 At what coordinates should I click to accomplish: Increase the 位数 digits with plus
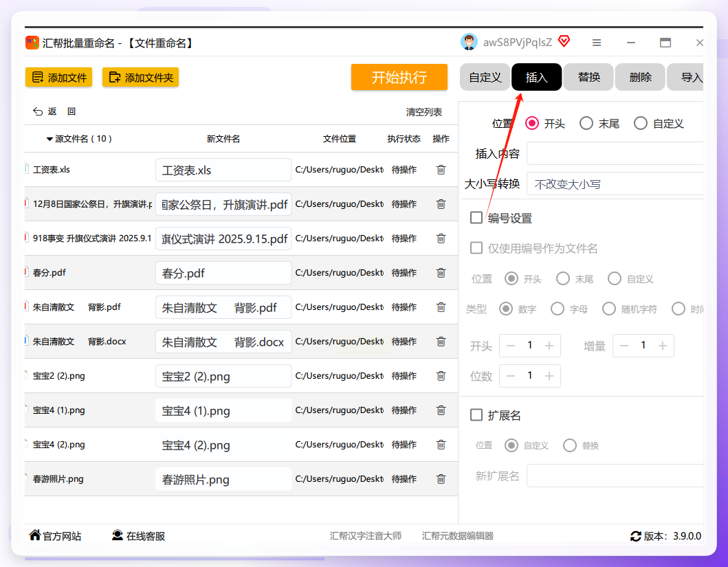pyautogui.click(x=549, y=376)
